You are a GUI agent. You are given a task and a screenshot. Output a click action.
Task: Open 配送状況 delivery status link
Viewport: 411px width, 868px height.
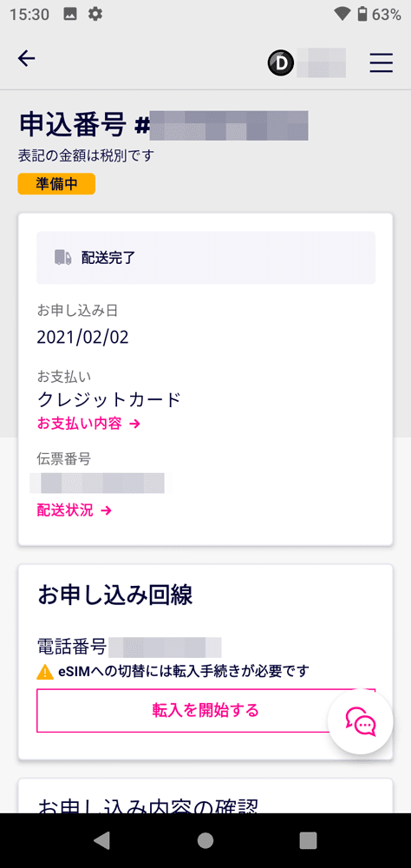[x=75, y=510]
